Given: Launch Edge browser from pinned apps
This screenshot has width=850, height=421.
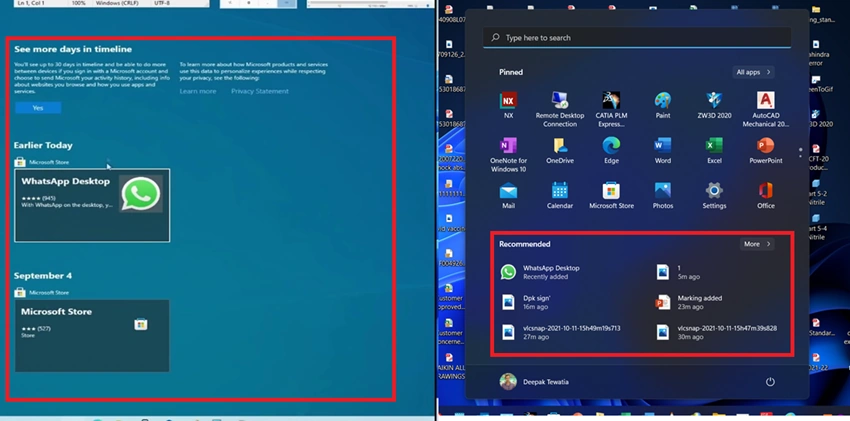Looking at the screenshot, I should pyautogui.click(x=611, y=150).
